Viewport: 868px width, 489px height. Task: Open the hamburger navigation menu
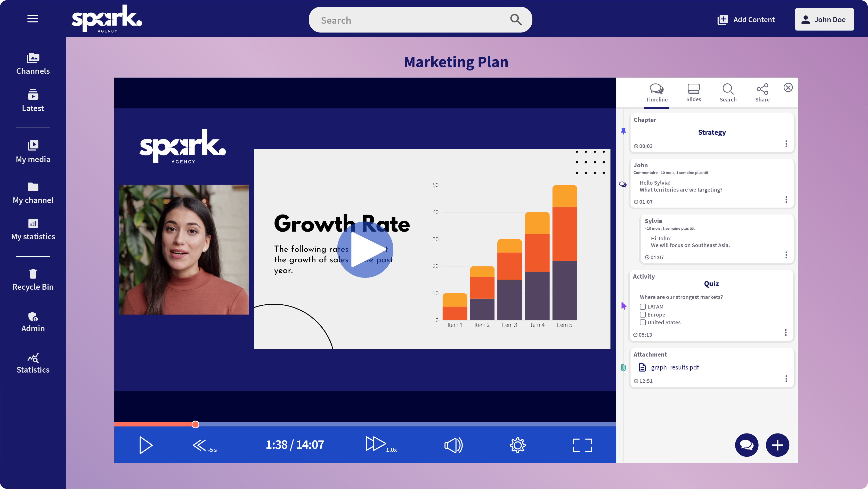coord(33,19)
